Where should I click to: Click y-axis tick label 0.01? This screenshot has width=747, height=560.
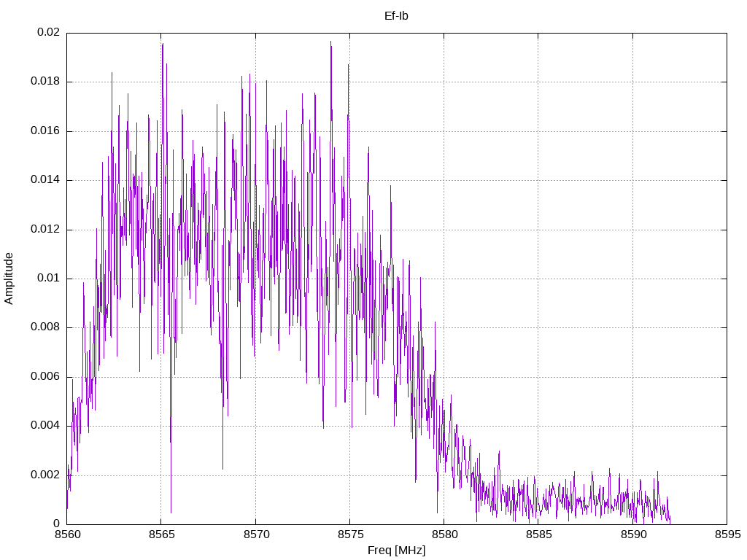(x=49, y=278)
